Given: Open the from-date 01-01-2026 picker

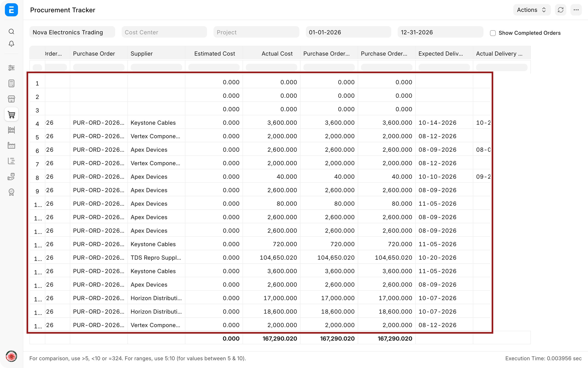Looking at the screenshot, I should coord(349,32).
